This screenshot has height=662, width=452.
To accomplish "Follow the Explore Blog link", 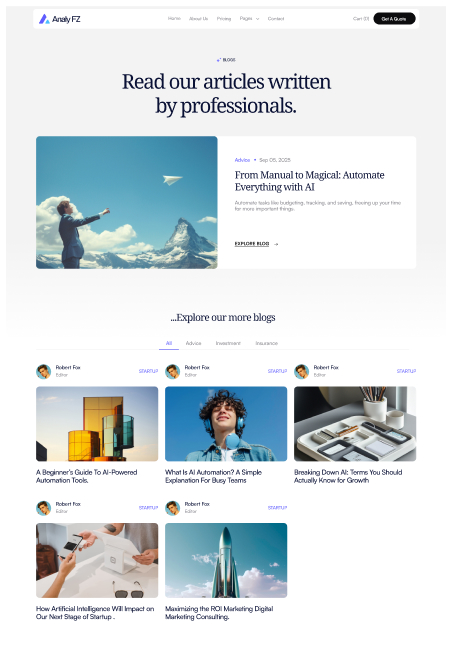I will point(252,244).
